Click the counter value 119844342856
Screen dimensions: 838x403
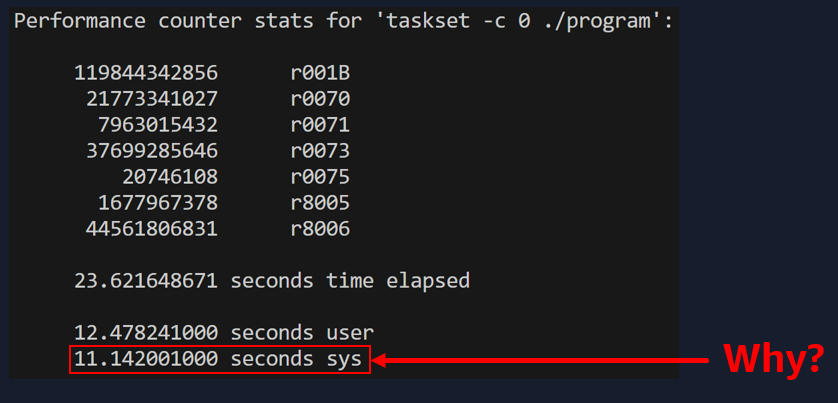click(x=146, y=73)
